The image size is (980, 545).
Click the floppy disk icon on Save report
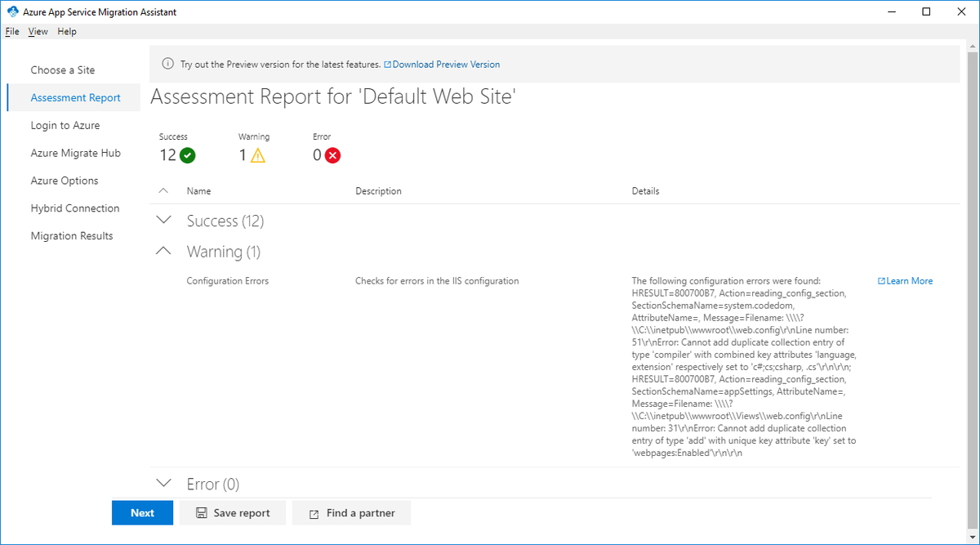click(201, 513)
